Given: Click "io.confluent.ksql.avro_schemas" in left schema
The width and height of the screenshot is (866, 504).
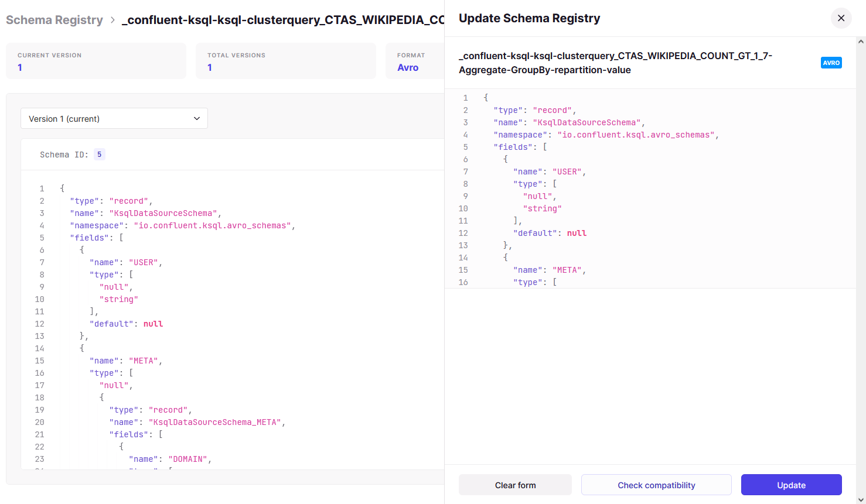Looking at the screenshot, I should (212, 225).
